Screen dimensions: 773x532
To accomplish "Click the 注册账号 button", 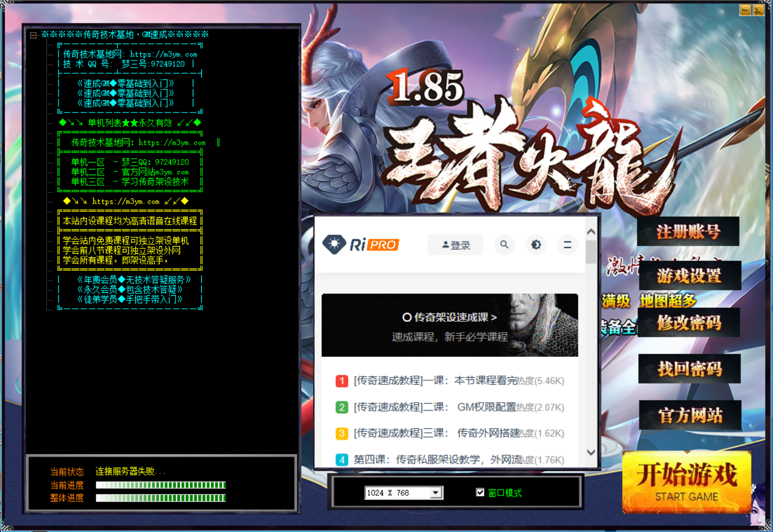I will [x=688, y=231].
